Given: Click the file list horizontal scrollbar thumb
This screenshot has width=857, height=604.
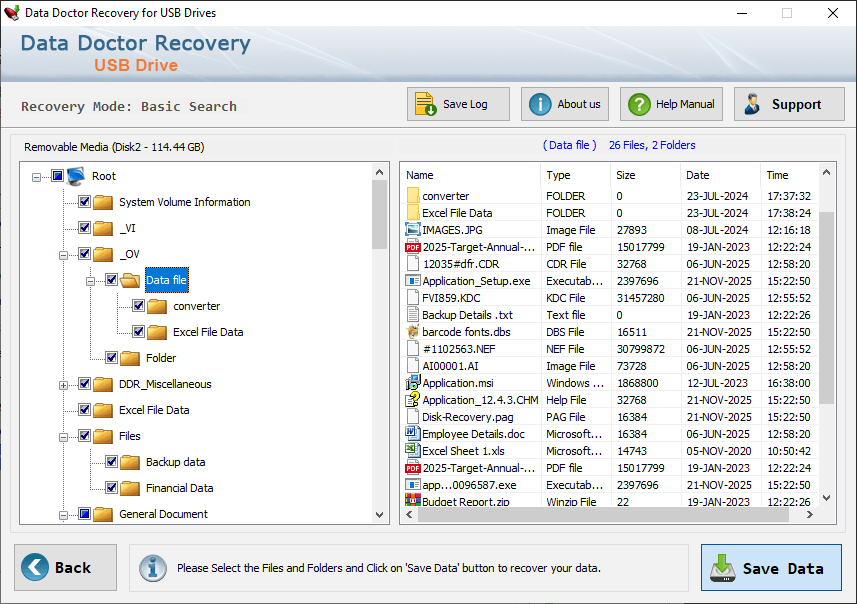Looking at the screenshot, I should [603, 514].
